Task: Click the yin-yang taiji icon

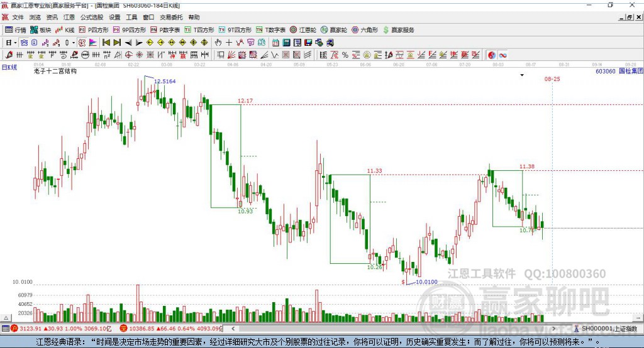Action: tap(492, 55)
